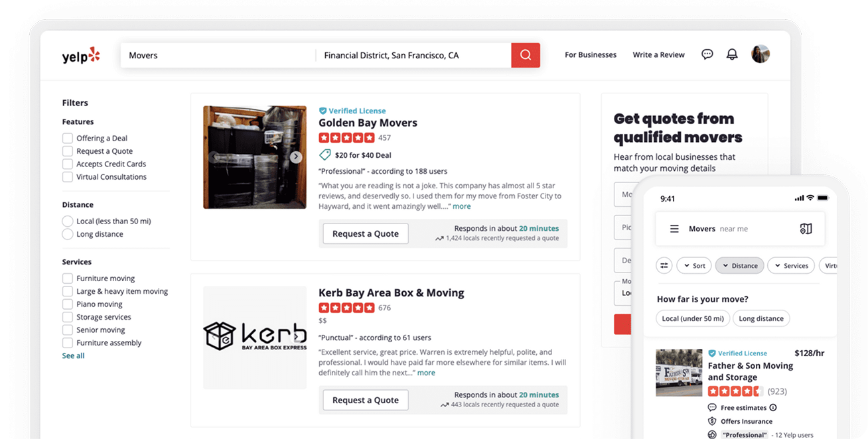Open the mobile Sort dropdown

tap(693, 265)
